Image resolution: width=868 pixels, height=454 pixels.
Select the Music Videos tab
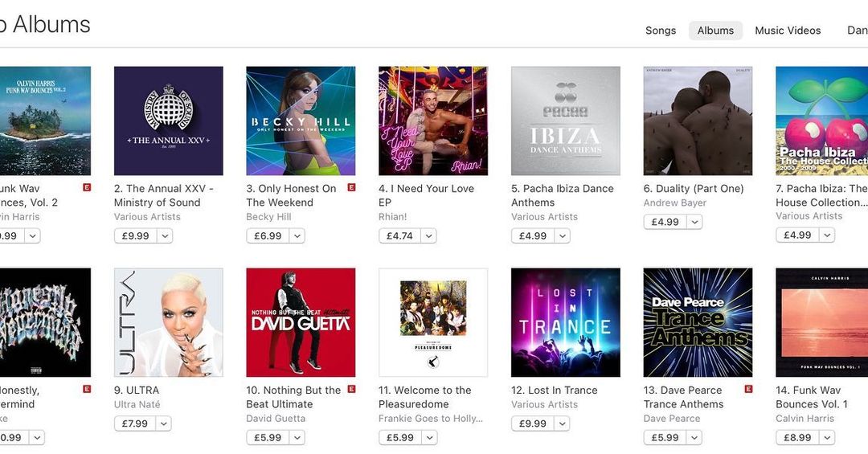(x=788, y=31)
